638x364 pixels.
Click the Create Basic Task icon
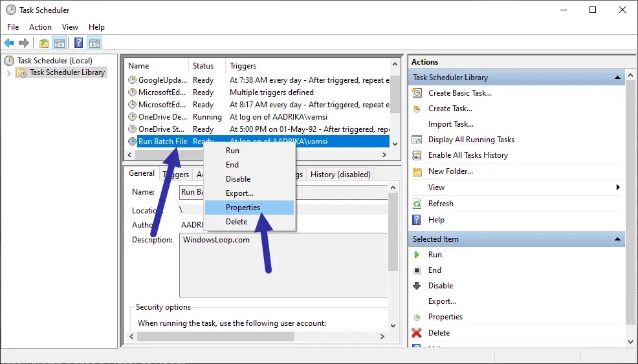(417, 93)
